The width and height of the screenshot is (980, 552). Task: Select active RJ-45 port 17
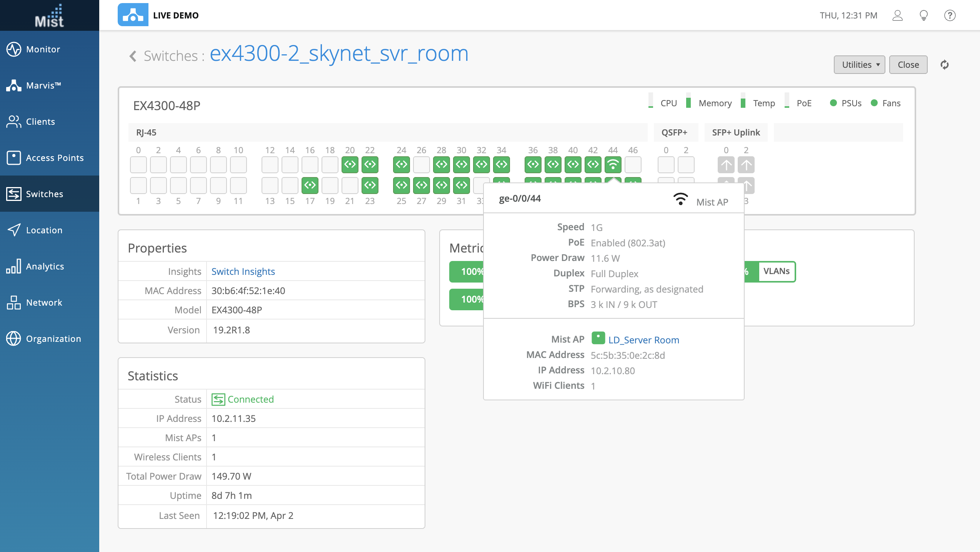point(310,185)
